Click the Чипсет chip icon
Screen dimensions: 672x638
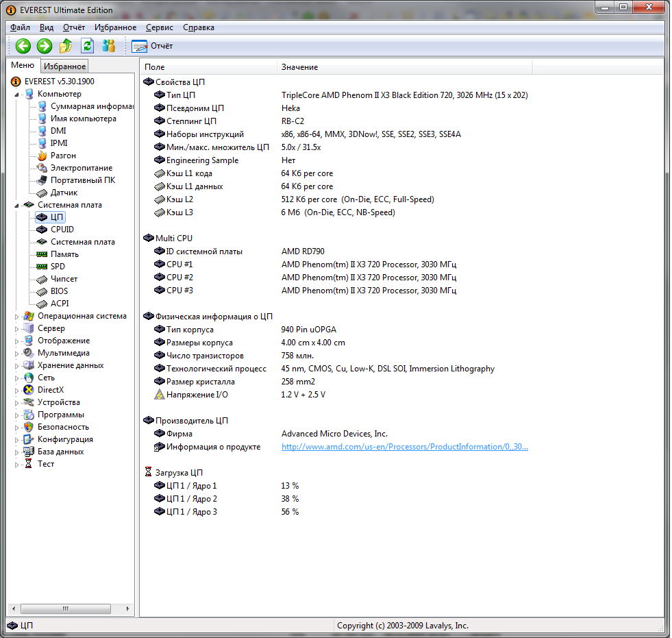point(42,279)
